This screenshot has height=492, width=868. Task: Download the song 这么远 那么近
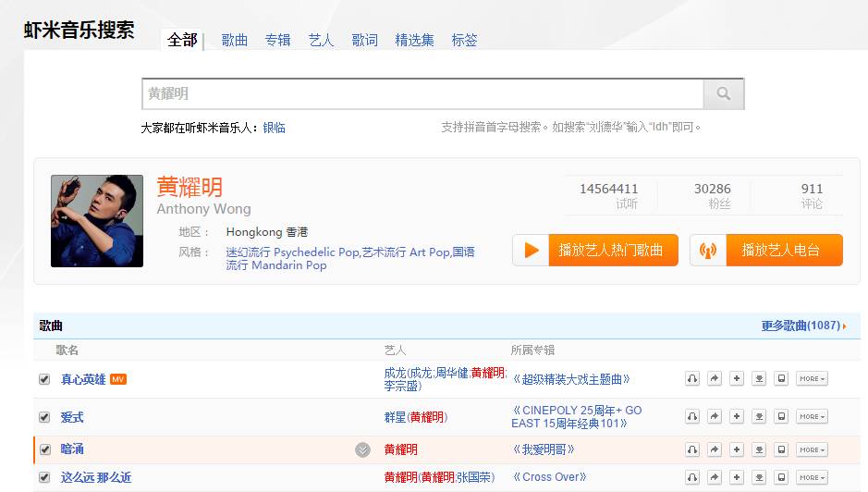click(x=759, y=477)
